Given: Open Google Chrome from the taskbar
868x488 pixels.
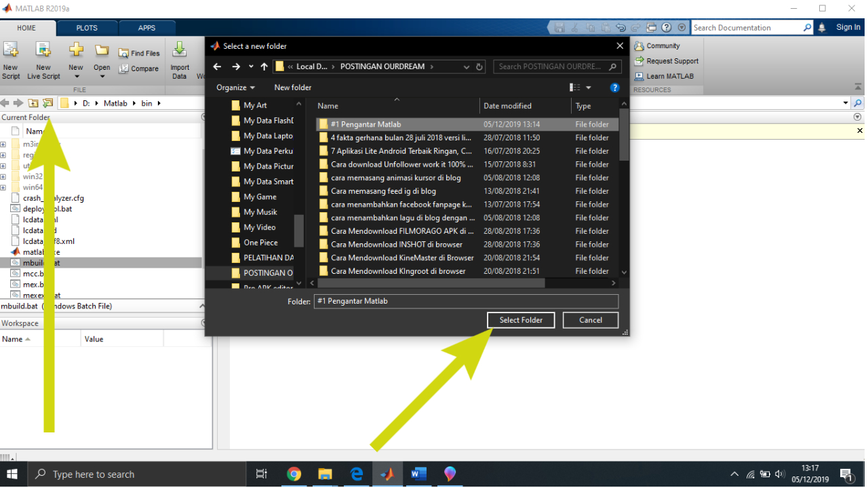Looking at the screenshot, I should [x=294, y=474].
